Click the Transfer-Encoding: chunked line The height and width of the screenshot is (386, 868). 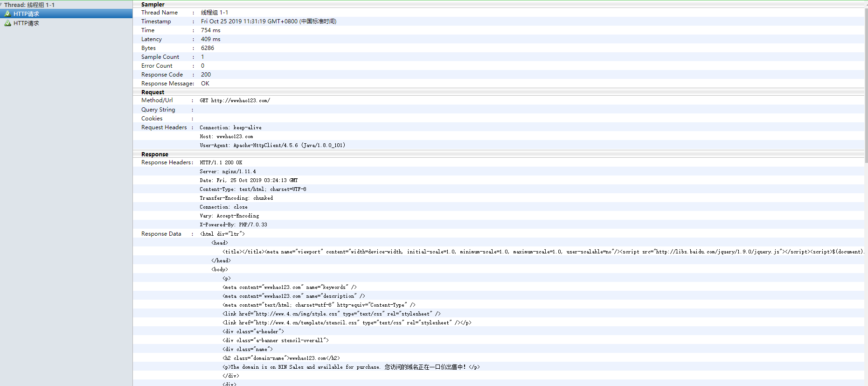pyautogui.click(x=236, y=198)
